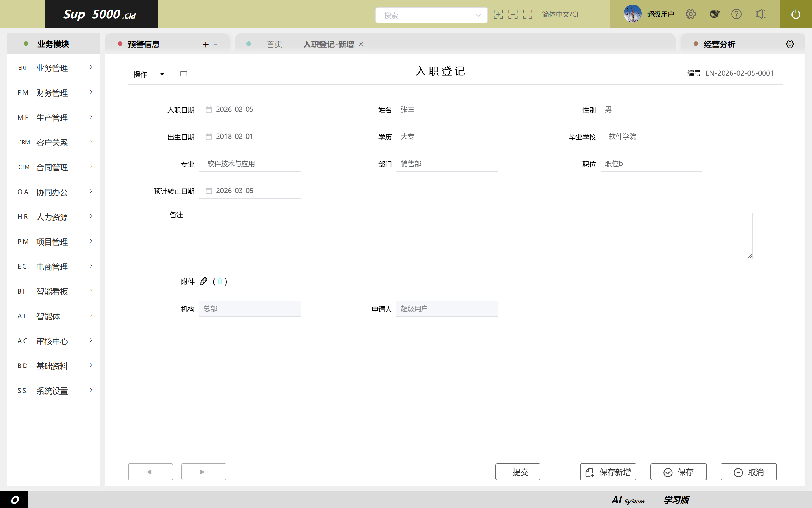This screenshot has width=812, height=508.
Task: Open 智能看板 BI module
Action: 53,292
